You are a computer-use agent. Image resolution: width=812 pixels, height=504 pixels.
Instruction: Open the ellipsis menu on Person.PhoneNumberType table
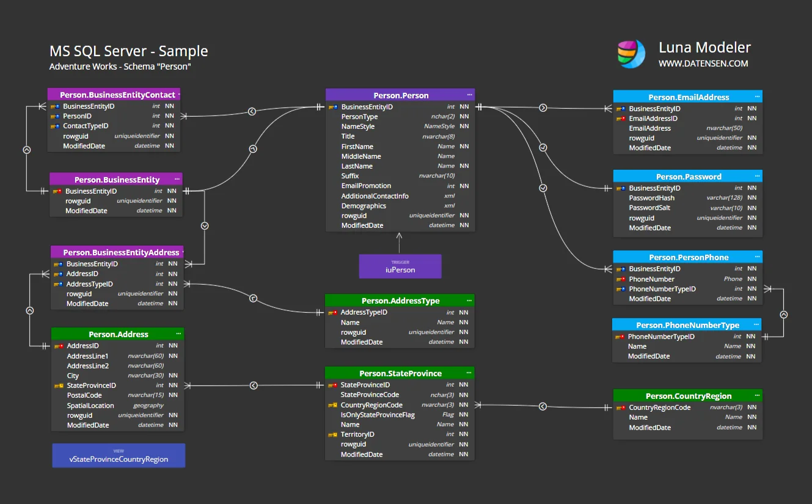tap(756, 325)
